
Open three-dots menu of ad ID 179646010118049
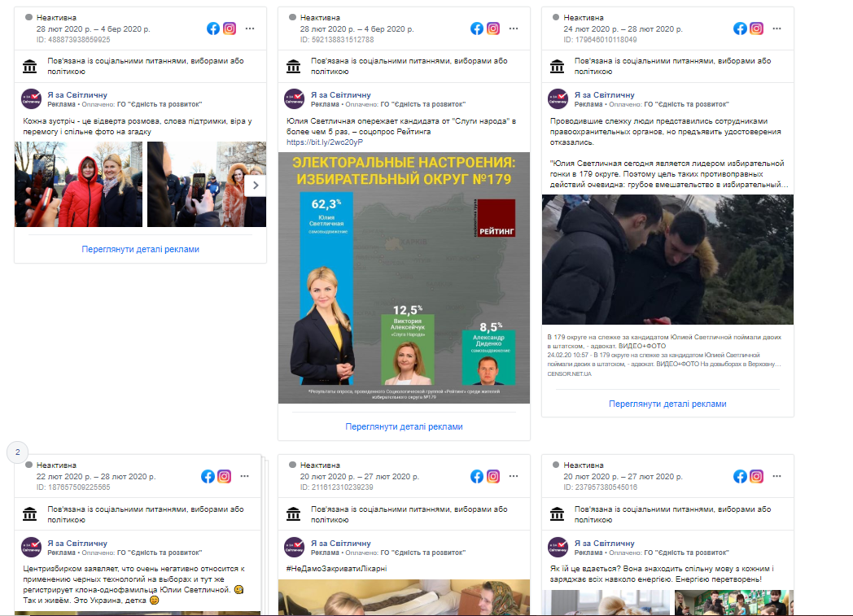[x=776, y=28]
